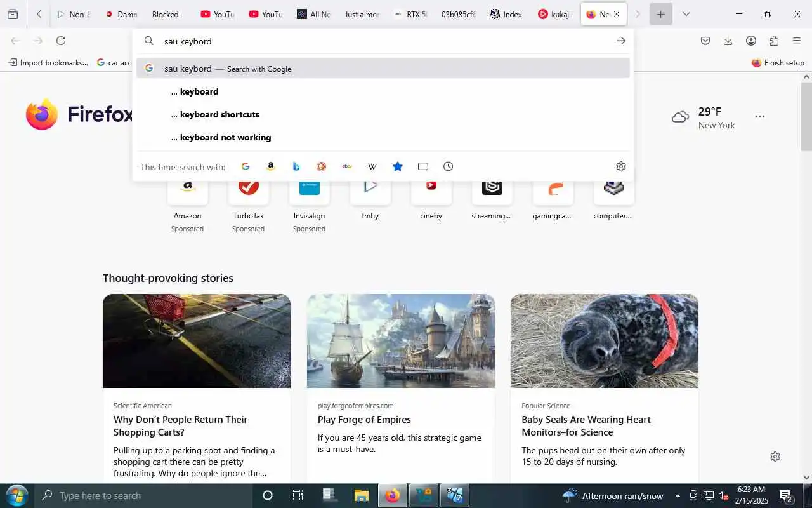Click the '29°F' temperature text
812x508 pixels.
pyautogui.click(x=710, y=112)
